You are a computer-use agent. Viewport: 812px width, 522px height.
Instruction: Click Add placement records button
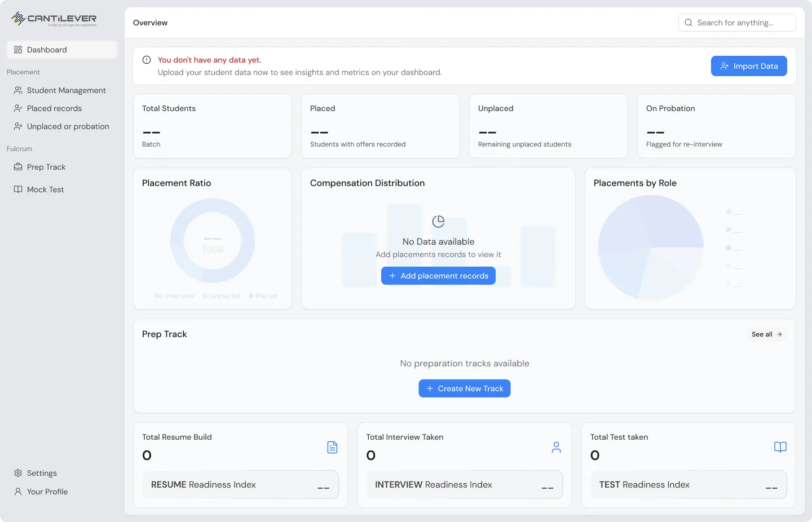click(x=438, y=276)
